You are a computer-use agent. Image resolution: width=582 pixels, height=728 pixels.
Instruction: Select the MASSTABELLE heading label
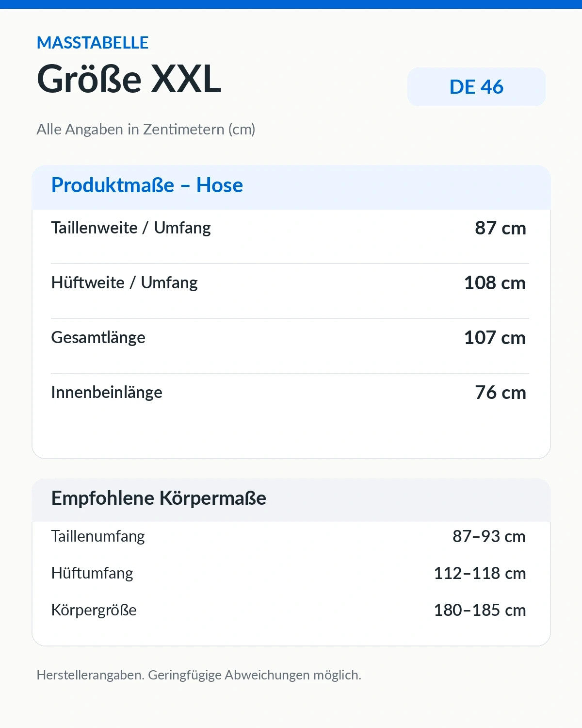[93, 43]
